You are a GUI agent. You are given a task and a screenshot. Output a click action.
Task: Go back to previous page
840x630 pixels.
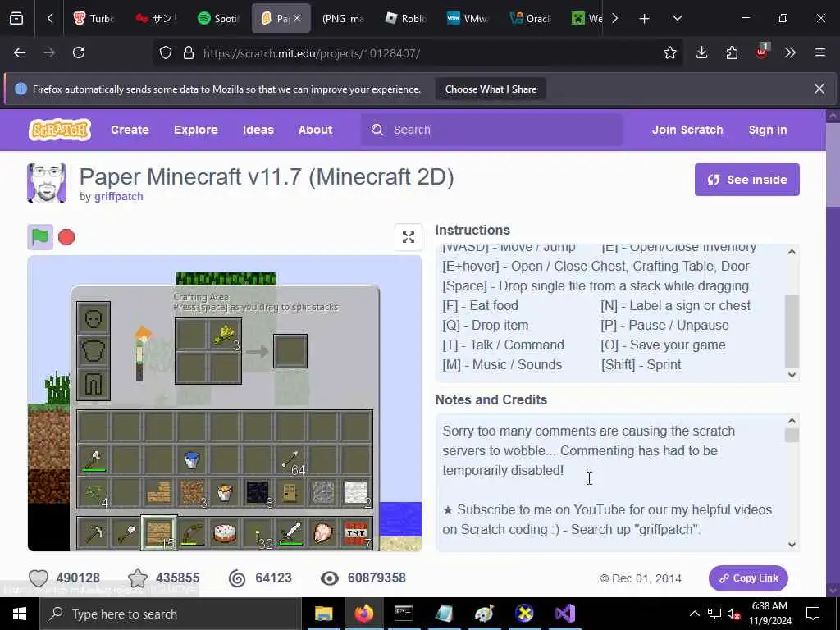click(20, 52)
